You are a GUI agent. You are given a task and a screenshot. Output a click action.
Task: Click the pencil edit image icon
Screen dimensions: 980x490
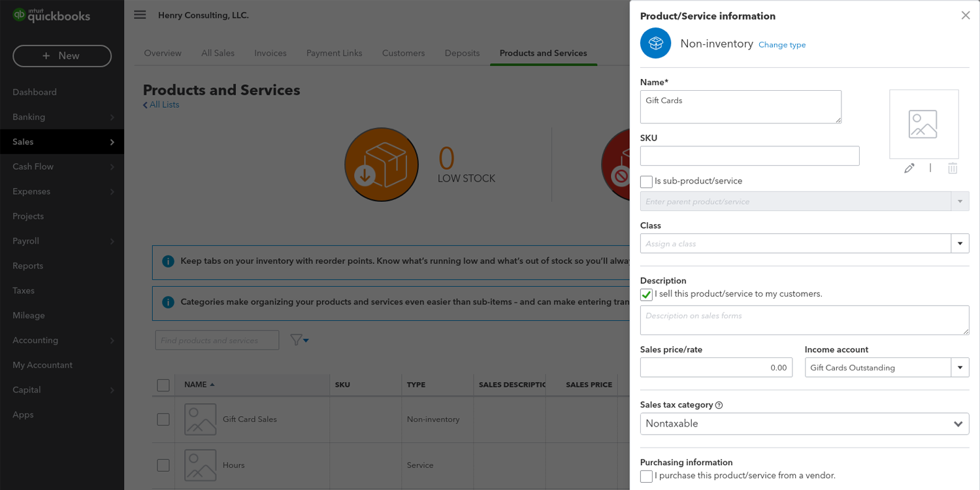pyautogui.click(x=909, y=169)
